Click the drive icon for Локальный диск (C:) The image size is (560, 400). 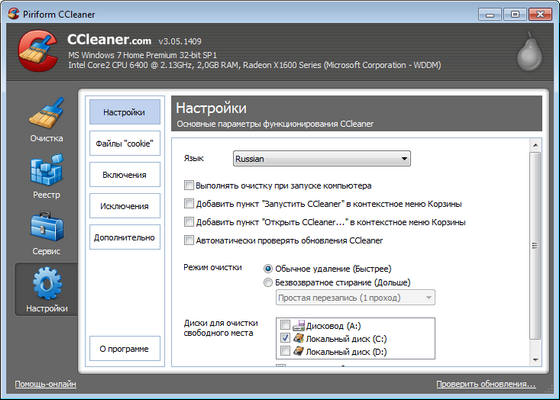298,338
